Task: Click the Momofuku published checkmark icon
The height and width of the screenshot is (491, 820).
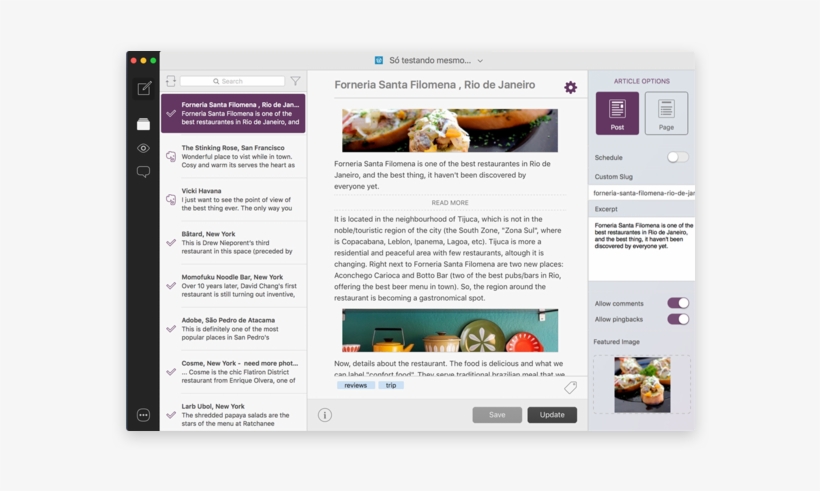Action: [x=171, y=286]
